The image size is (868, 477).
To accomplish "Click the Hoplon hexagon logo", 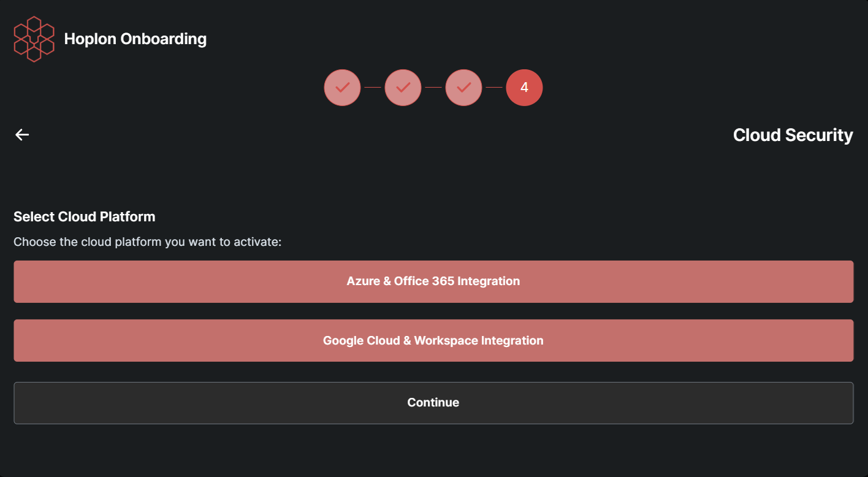I will pyautogui.click(x=34, y=39).
